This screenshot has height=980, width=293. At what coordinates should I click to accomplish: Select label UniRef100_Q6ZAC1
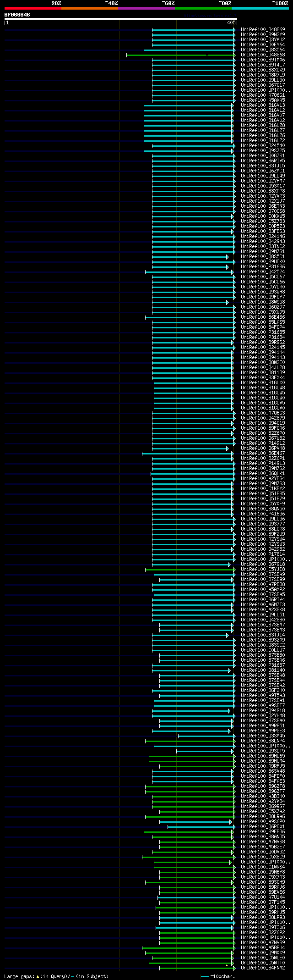tap(263, 171)
